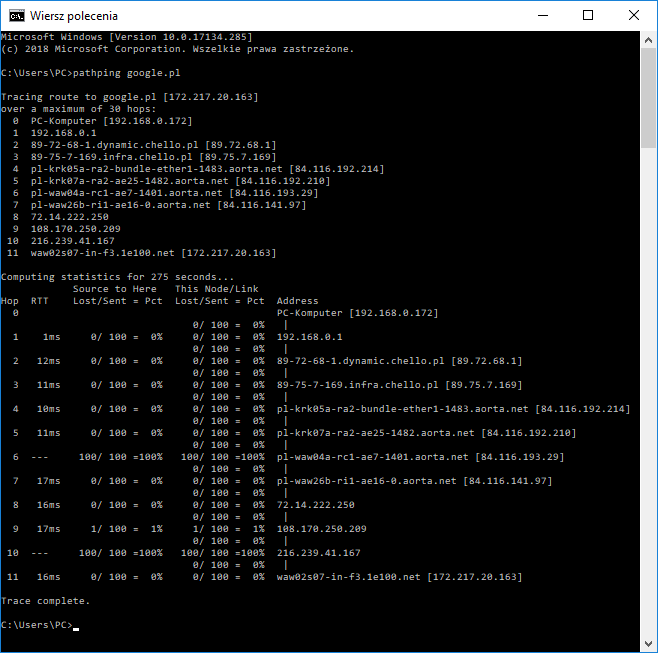The height and width of the screenshot is (653, 658).
Task: Click the Computing statistics for 275 seconds line
Action: [118, 277]
